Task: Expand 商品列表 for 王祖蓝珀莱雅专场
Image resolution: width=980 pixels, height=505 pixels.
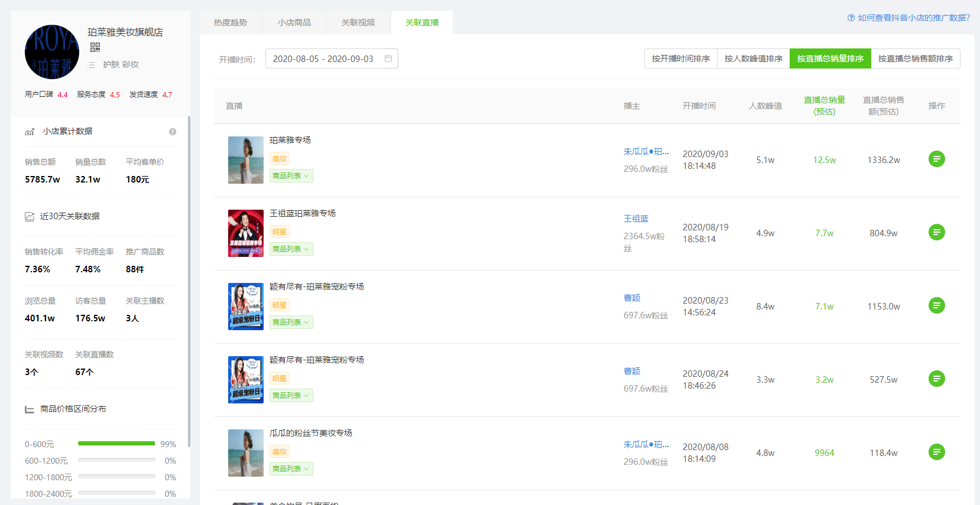Action: coord(291,249)
